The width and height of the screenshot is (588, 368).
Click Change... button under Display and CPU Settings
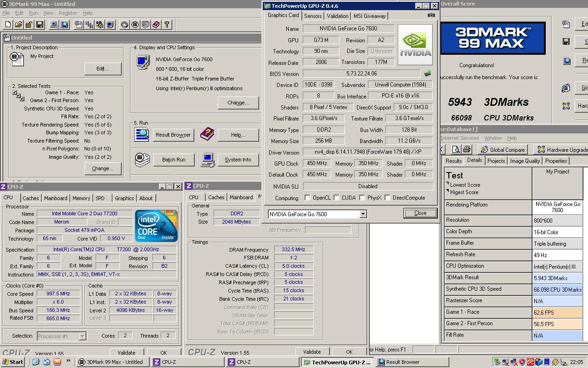pos(238,103)
